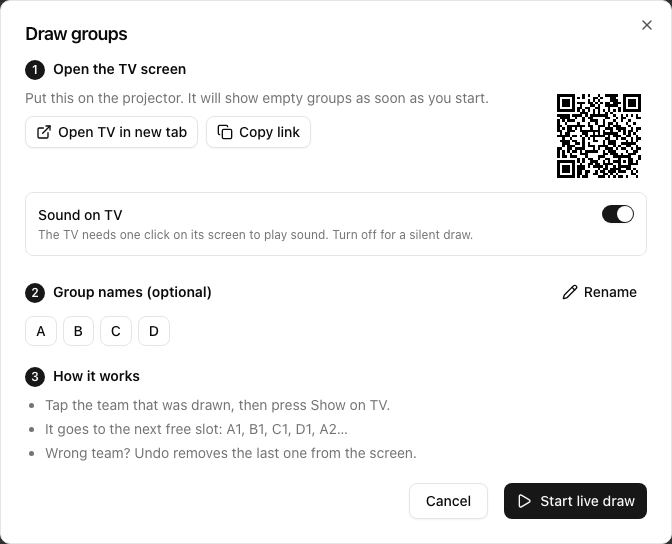Click the "It goes to the next free slot" line

pos(196,429)
